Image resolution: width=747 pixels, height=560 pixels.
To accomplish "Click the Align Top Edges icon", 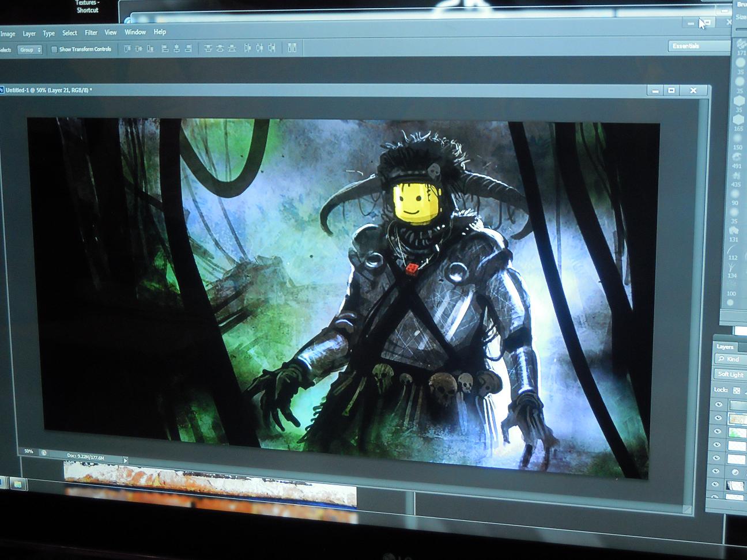I will point(126,49).
